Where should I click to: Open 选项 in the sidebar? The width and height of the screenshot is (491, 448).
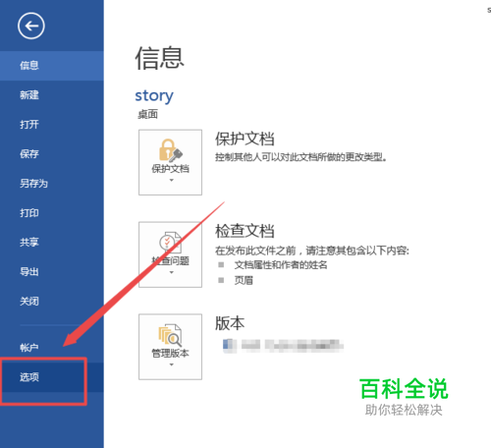point(52,377)
